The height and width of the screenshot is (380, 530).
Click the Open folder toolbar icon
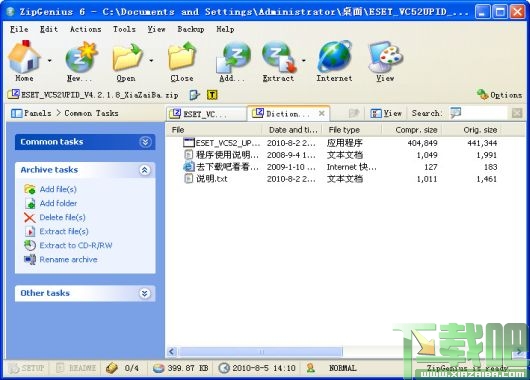point(127,57)
